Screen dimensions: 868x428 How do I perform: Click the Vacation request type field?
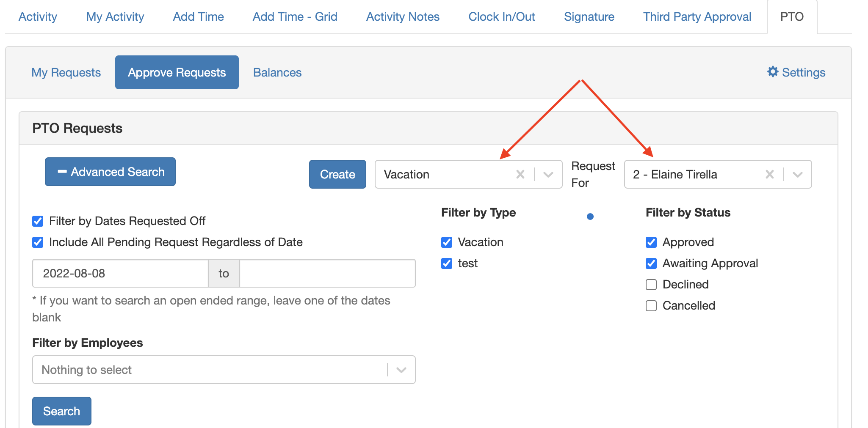[x=468, y=174]
